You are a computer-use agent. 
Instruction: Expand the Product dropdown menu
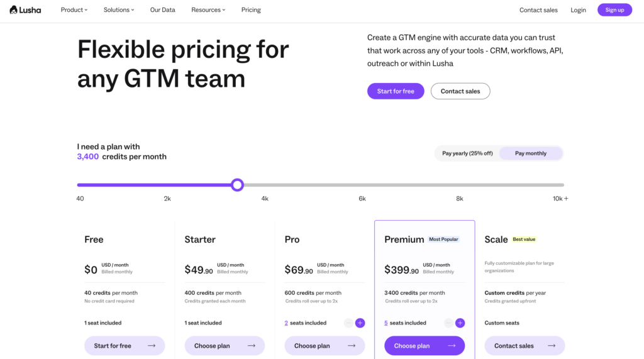point(74,10)
